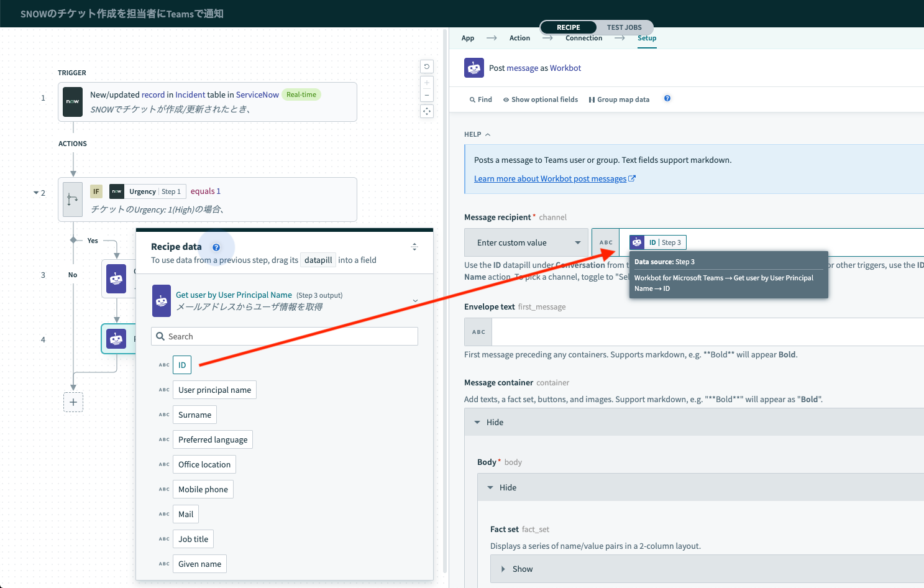Select the User principal name datapill
Screen dimensions: 924x588
point(214,390)
